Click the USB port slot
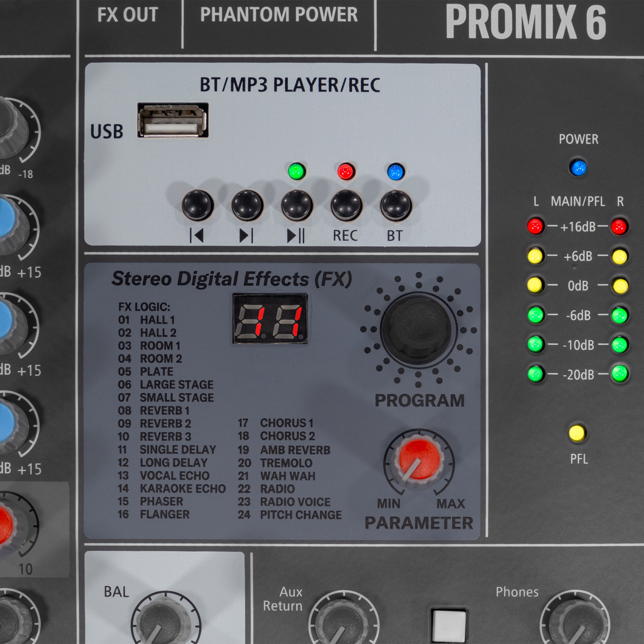 coord(173,121)
